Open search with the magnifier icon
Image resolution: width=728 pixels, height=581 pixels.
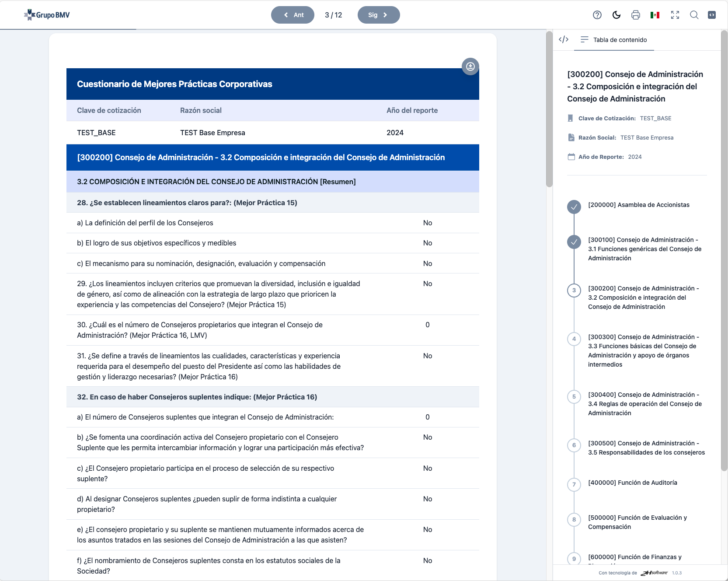694,15
